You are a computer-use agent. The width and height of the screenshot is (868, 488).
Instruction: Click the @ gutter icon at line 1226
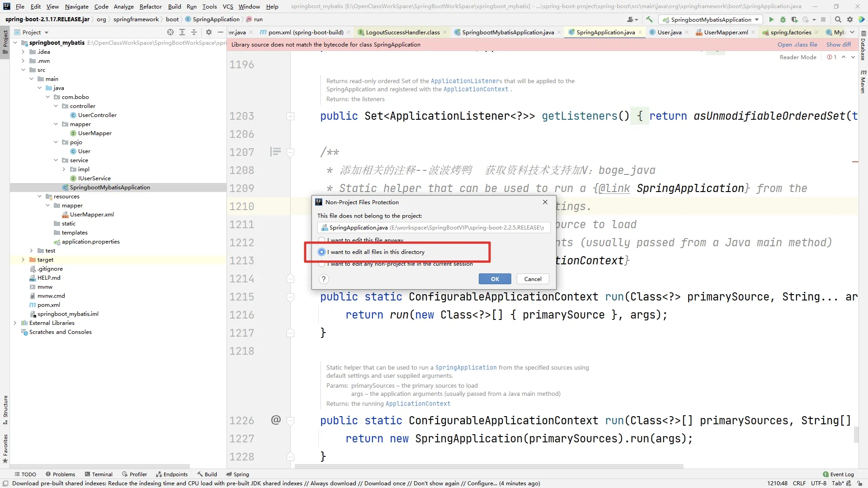click(x=276, y=420)
